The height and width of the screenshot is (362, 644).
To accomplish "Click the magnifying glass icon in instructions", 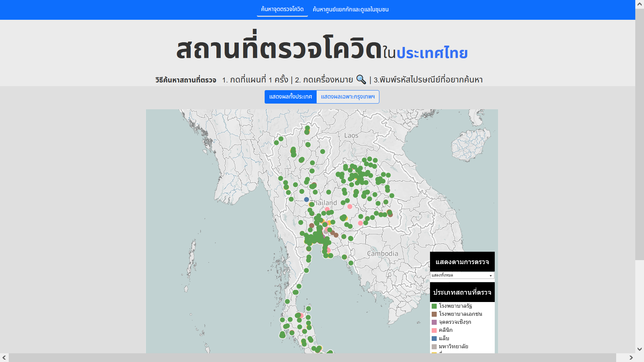I will click(x=361, y=79).
